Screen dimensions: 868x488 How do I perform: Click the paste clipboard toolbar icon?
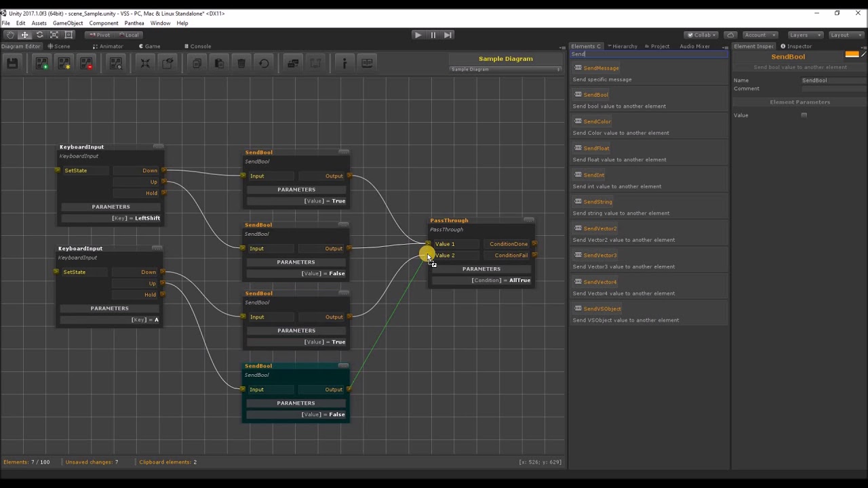point(219,63)
